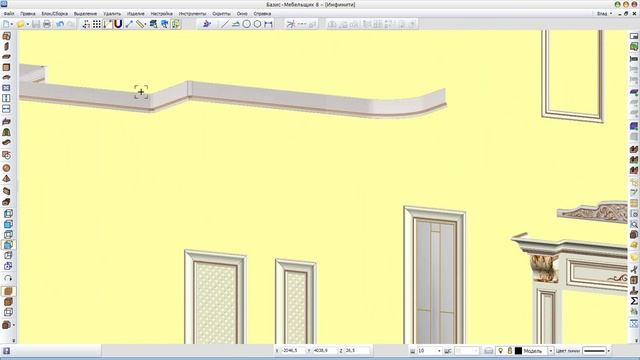Open the line style dropdown in status bar
The width and height of the screenshot is (640, 360).
coord(609,351)
